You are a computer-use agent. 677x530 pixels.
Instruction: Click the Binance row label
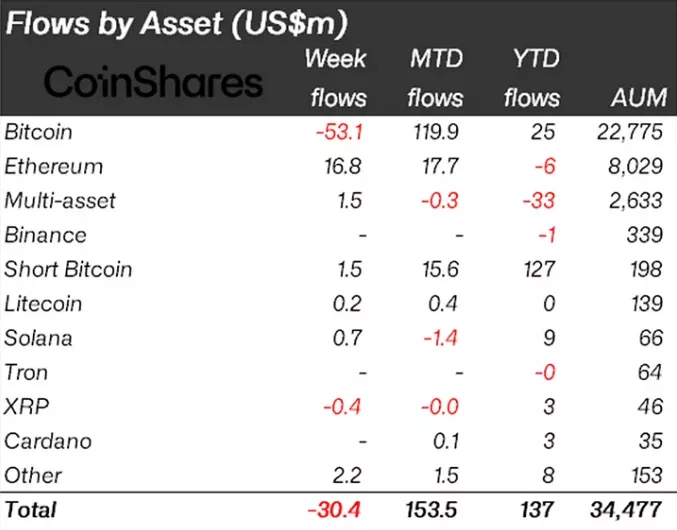[46, 235]
